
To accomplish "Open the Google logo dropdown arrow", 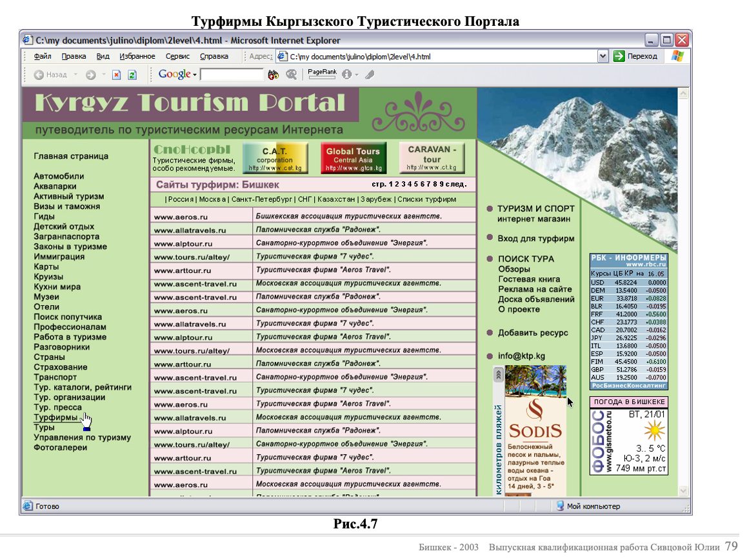I will click(194, 75).
